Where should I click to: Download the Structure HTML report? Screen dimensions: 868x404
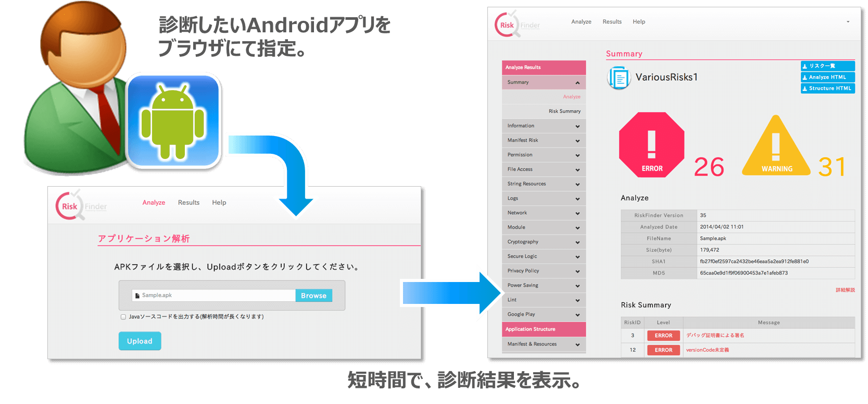click(827, 89)
